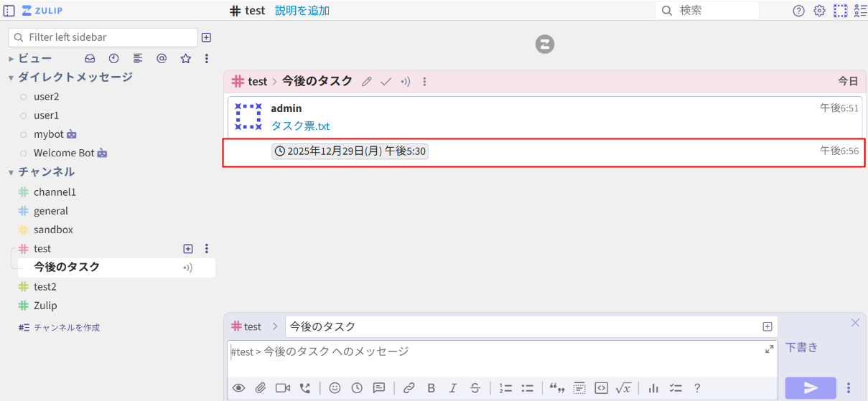
Task: Collapse the チャンネル section in sidebar
Action: [11, 172]
